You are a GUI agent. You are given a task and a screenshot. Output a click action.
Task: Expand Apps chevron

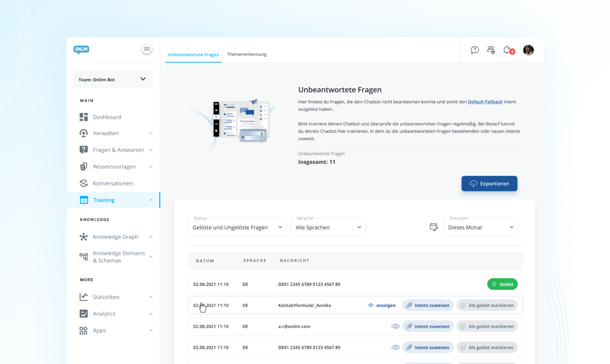tap(151, 331)
